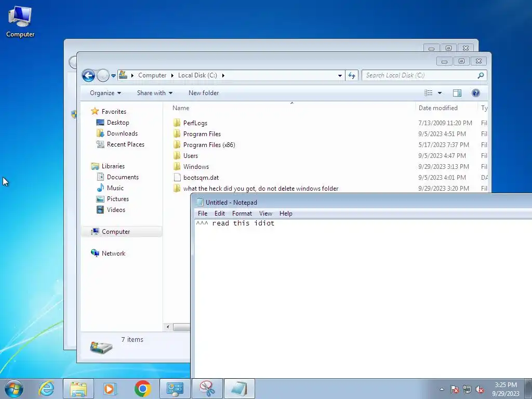Click the change view icon

(429, 93)
